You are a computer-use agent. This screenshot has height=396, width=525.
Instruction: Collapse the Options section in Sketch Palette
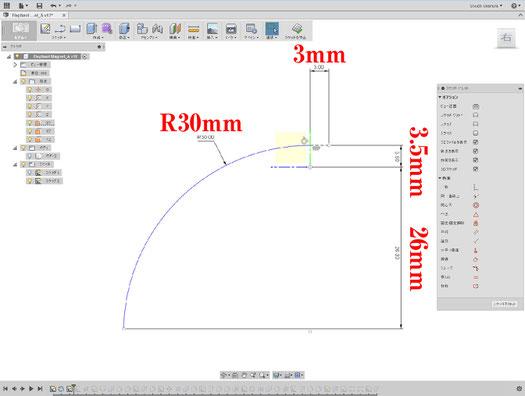[440, 97]
